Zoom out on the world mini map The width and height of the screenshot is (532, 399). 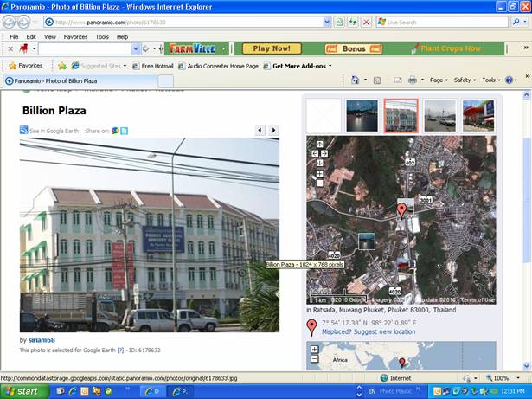click(x=315, y=358)
